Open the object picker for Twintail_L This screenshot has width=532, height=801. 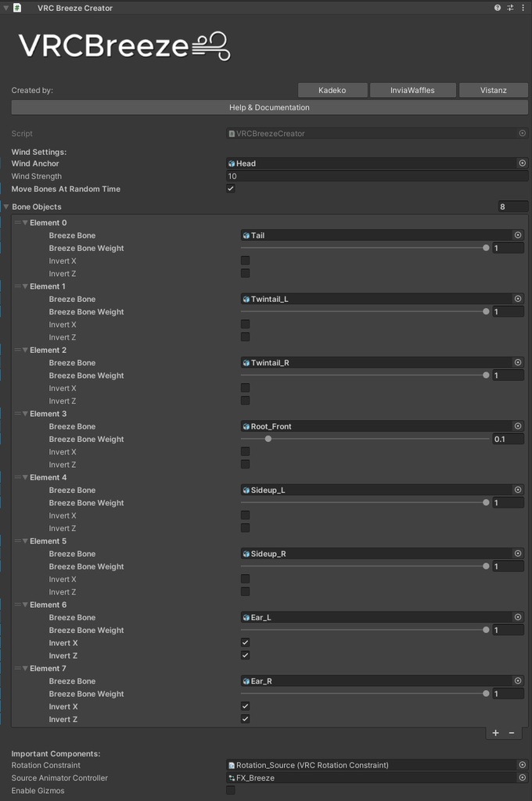pos(517,299)
